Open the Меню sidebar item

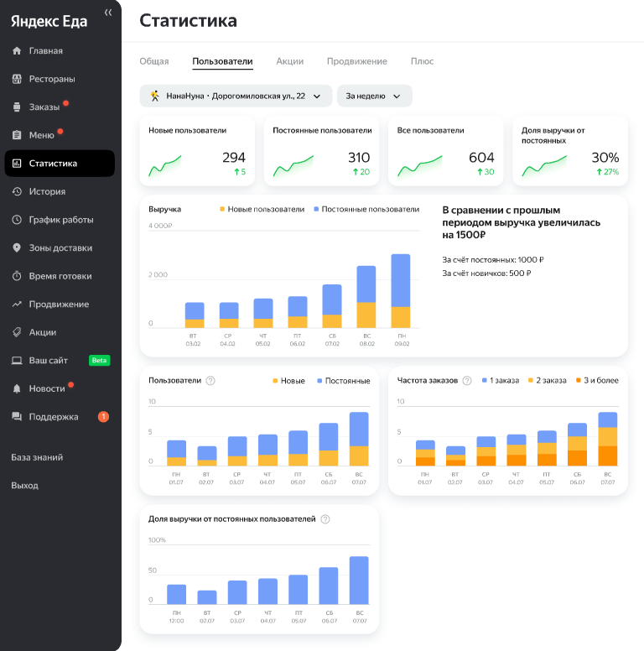point(60,135)
